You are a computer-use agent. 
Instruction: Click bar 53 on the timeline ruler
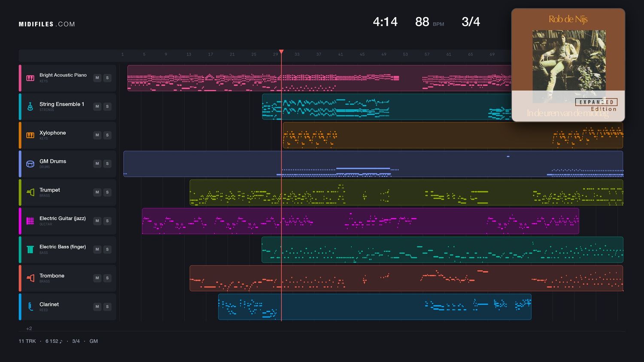[x=405, y=54]
